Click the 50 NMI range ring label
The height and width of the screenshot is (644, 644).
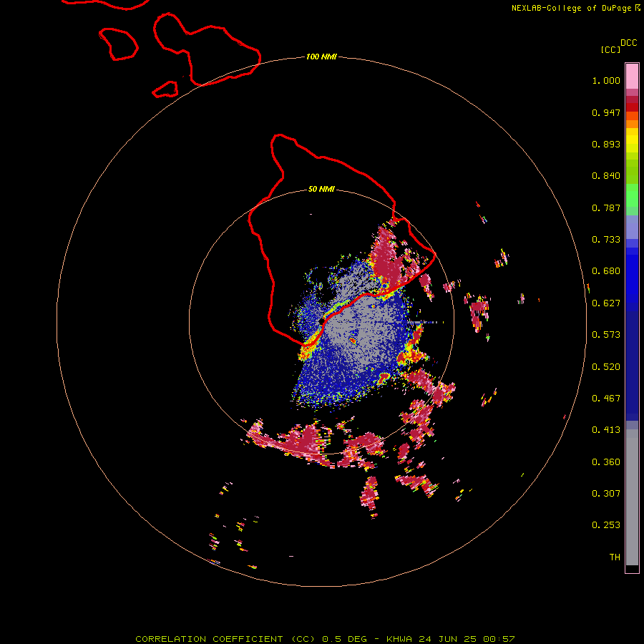(321, 189)
